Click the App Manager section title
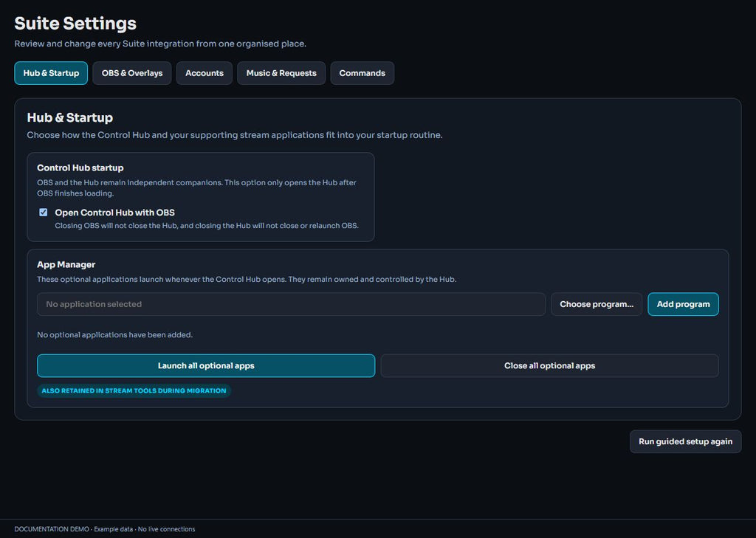Image resolution: width=756 pixels, height=538 pixels. pos(66,265)
